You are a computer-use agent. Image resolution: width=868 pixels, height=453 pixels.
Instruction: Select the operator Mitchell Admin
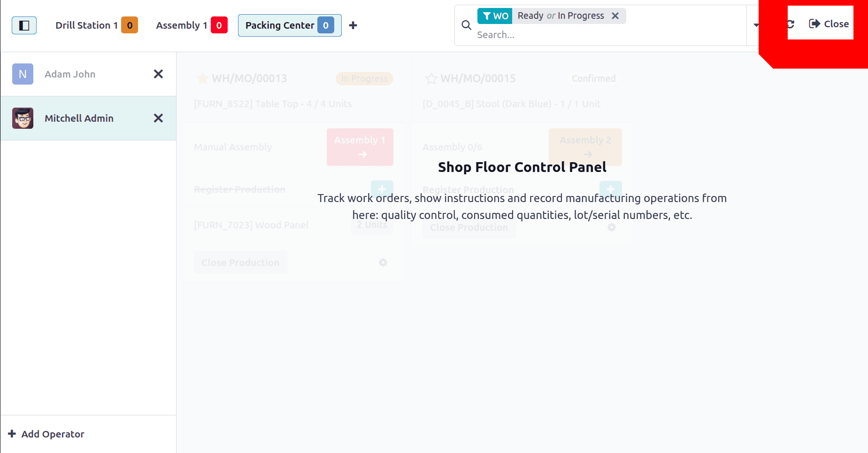(79, 118)
